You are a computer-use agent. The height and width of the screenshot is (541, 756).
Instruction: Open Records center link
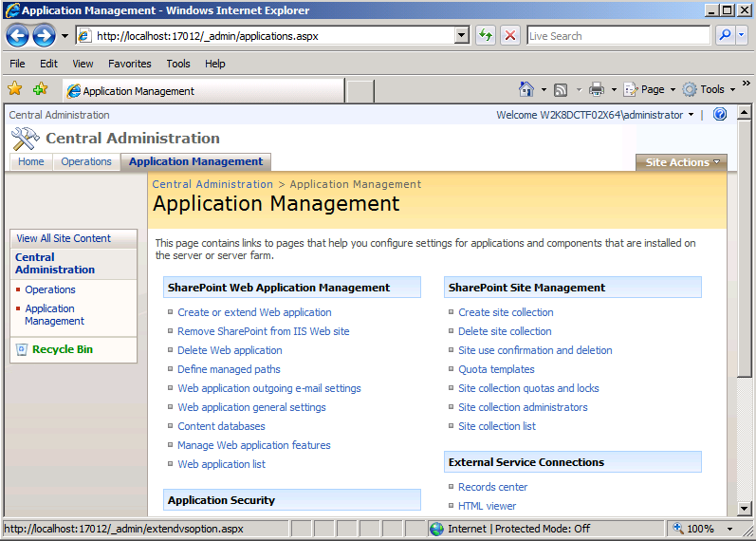(492, 487)
